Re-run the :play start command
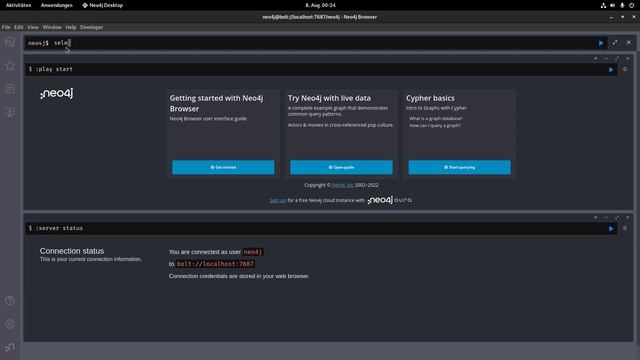 (611, 69)
